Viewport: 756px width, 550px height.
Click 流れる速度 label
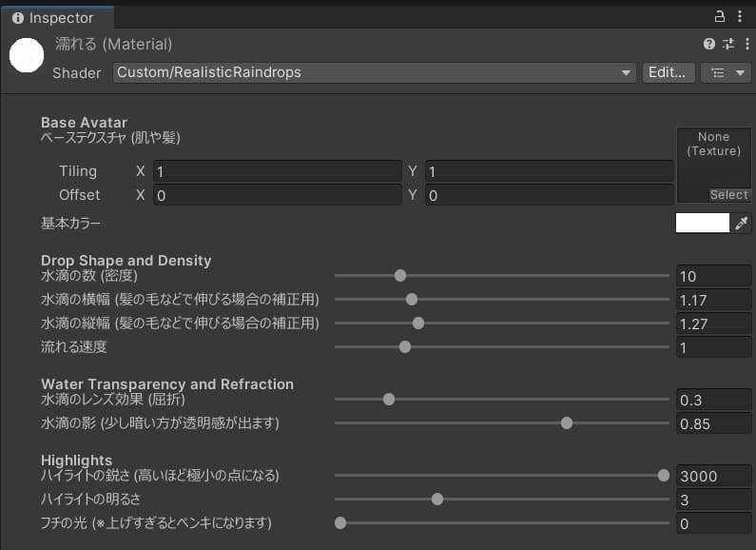(74, 347)
